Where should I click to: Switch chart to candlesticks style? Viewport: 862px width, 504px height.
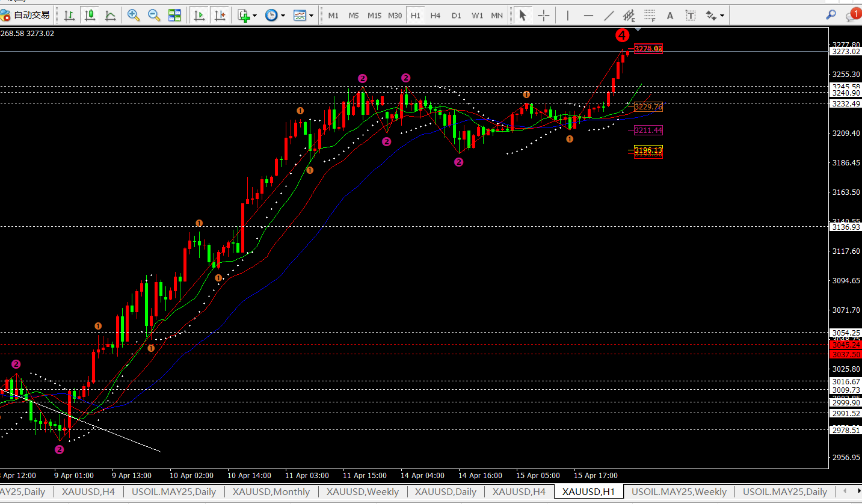click(90, 15)
